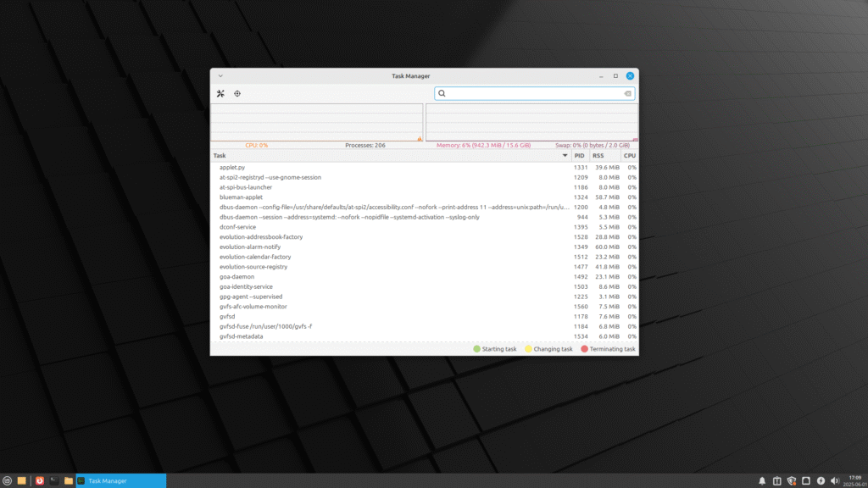The height and width of the screenshot is (488, 868).
Task: Select the goa-daemon process
Action: 424,277
